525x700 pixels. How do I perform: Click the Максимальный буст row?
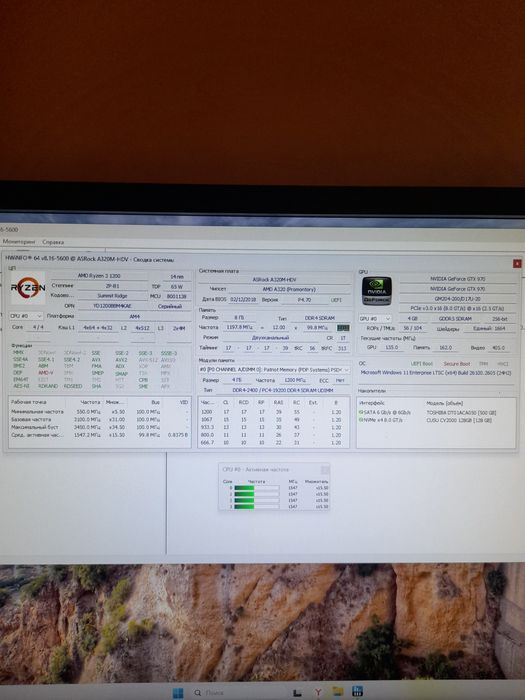(x=100, y=427)
